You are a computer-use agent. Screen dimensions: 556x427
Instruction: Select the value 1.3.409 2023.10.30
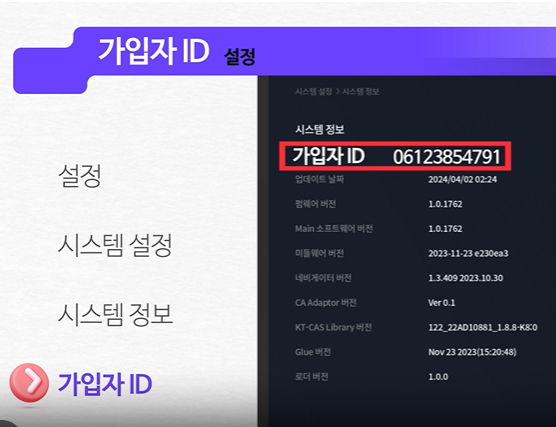466,278
